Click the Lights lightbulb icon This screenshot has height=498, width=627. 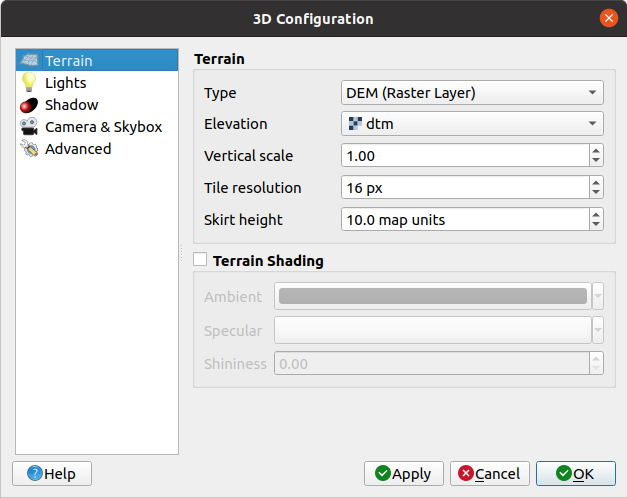click(x=29, y=83)
